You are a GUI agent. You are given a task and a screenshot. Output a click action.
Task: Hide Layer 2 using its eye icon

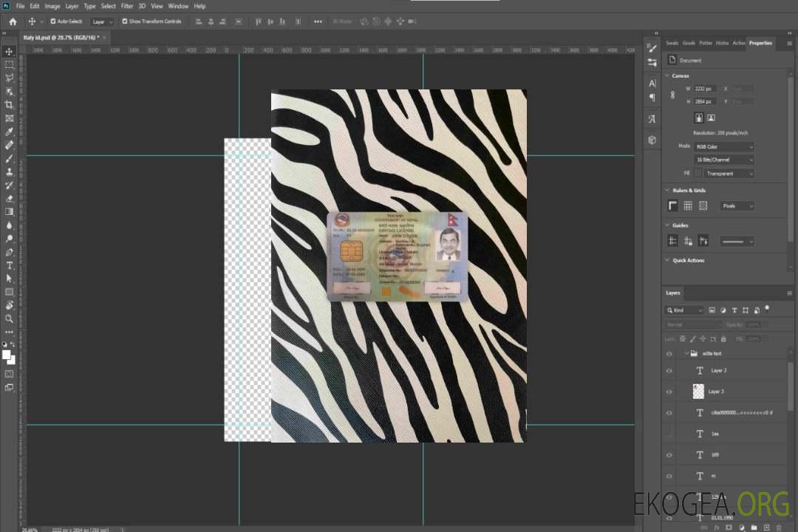coord(669,371)
